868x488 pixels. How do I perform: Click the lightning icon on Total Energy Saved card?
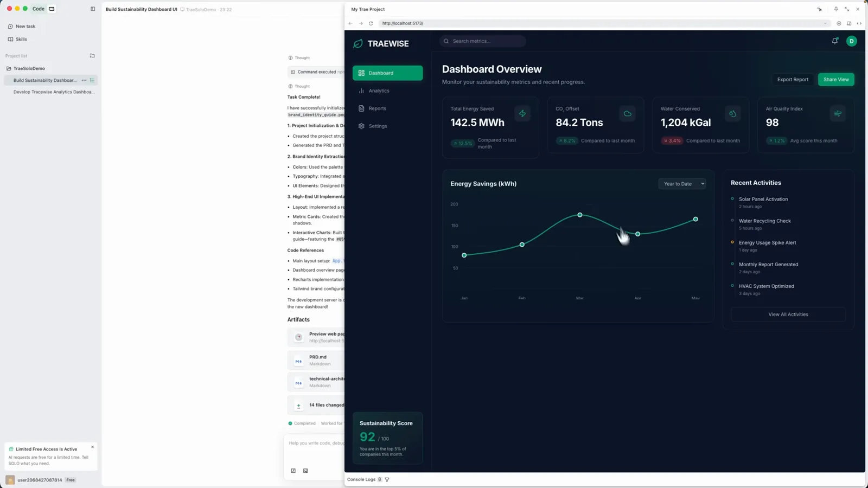point(522,113)
